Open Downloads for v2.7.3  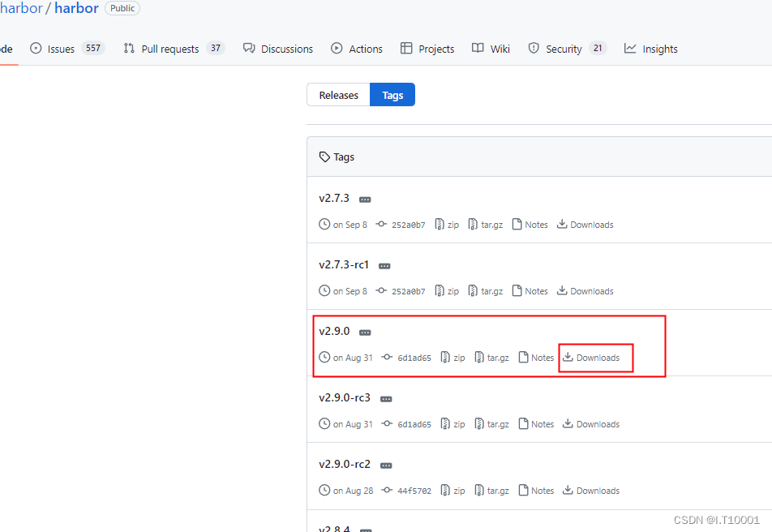point(585,225)
